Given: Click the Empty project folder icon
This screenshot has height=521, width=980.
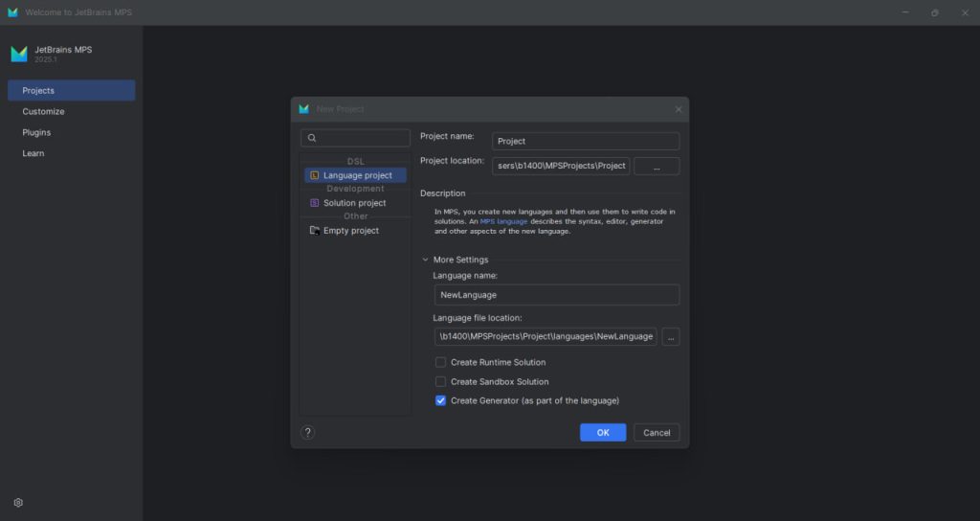Looking at the screenshot, I should pos(314,230).
